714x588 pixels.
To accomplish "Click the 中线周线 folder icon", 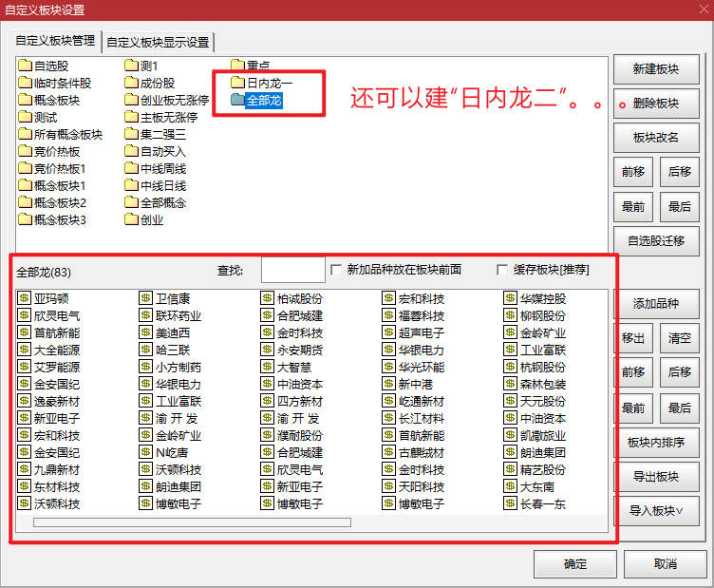I will 132,168.
